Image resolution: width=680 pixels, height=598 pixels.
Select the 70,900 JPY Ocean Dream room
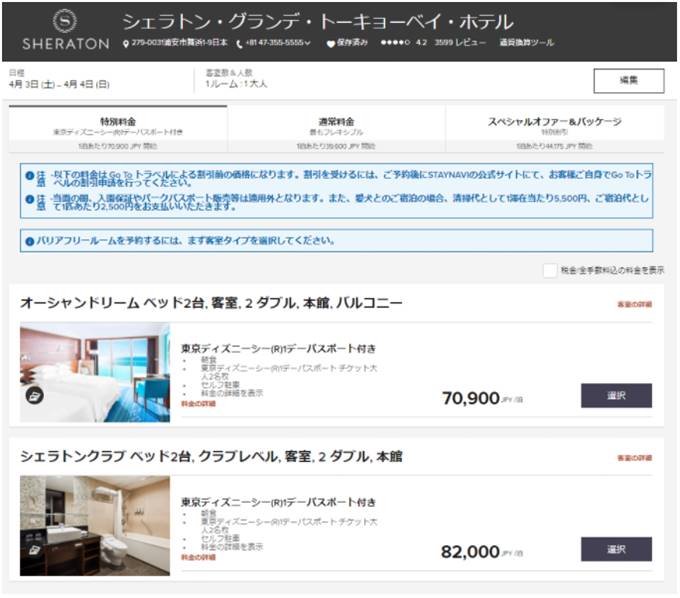click(x=616, y=395)
